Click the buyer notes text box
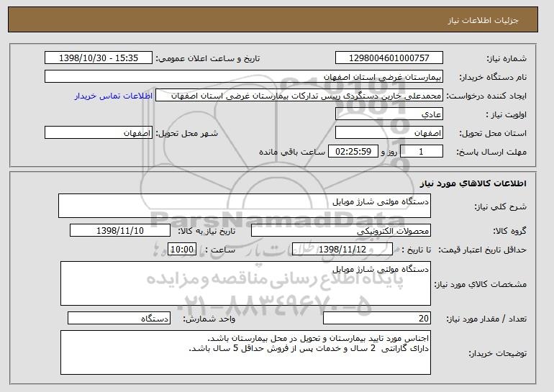The image size is (554, 392). 245,352
